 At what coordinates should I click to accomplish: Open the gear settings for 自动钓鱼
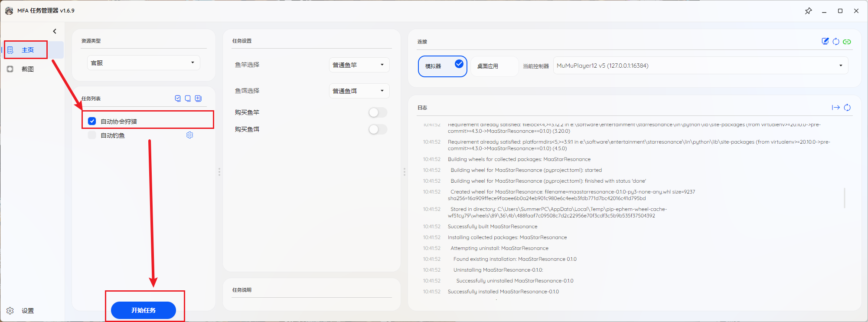tap(189, 135)
